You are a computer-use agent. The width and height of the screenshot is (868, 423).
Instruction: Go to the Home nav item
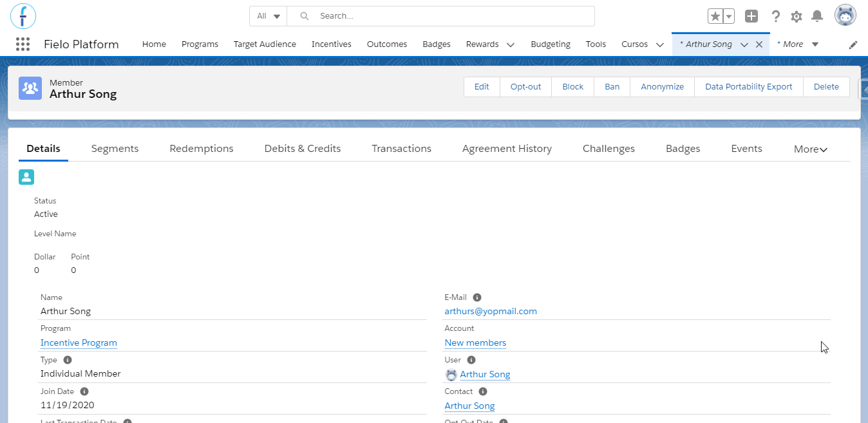154,44
